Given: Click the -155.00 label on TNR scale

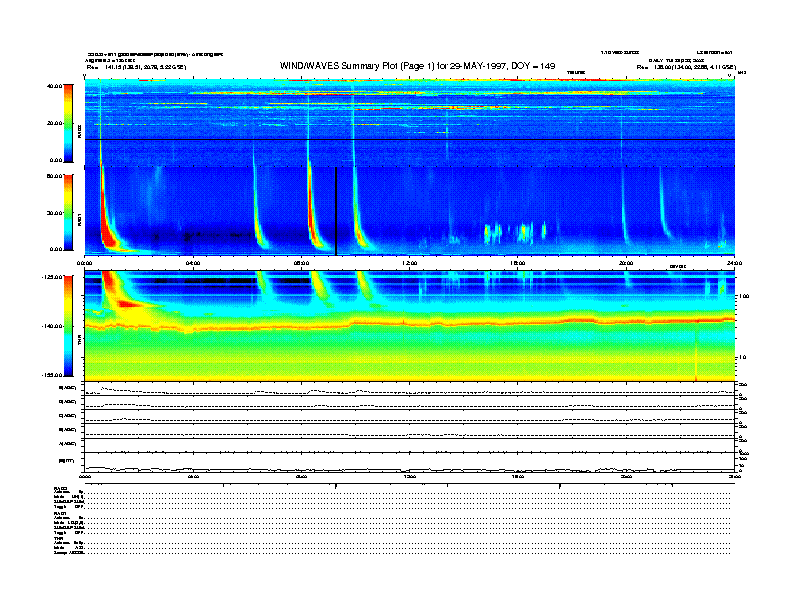Looking at the screenshot, I should point(53,375).
